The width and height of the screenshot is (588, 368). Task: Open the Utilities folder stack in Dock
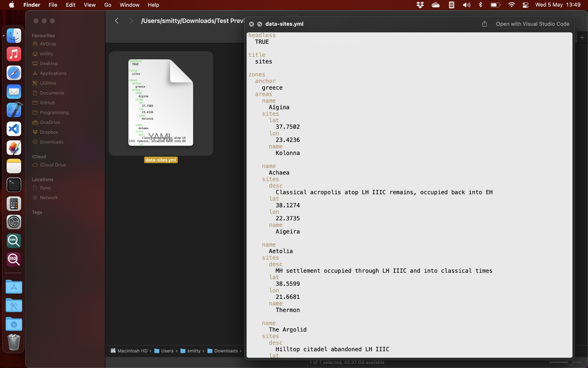[x=14, y=306]
